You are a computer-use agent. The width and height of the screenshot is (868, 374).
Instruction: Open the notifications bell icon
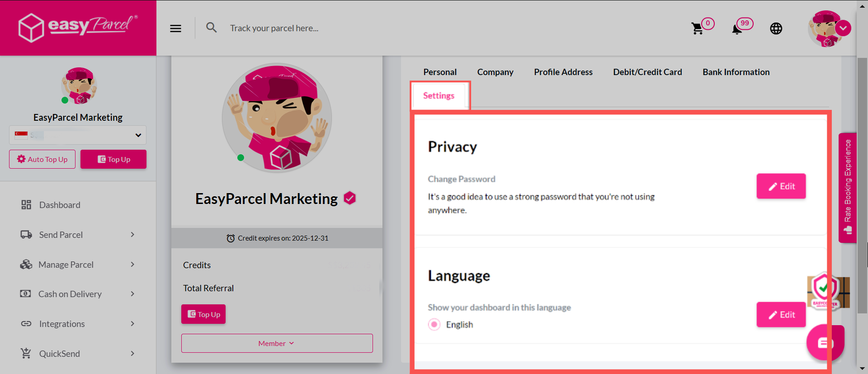[737, 29]
